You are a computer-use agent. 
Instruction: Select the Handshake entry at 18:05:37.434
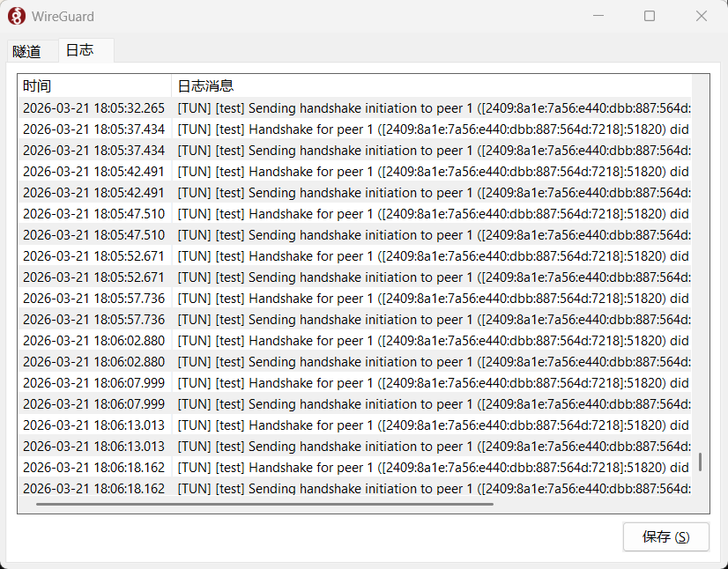click(353, 129)
